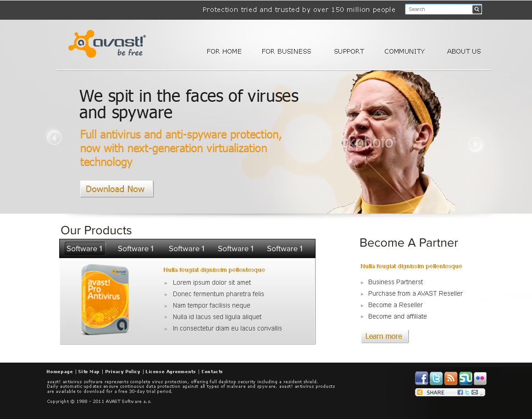Select the last Software 1 tab
This screenshot has height=419, width=532.
(285, 248)
